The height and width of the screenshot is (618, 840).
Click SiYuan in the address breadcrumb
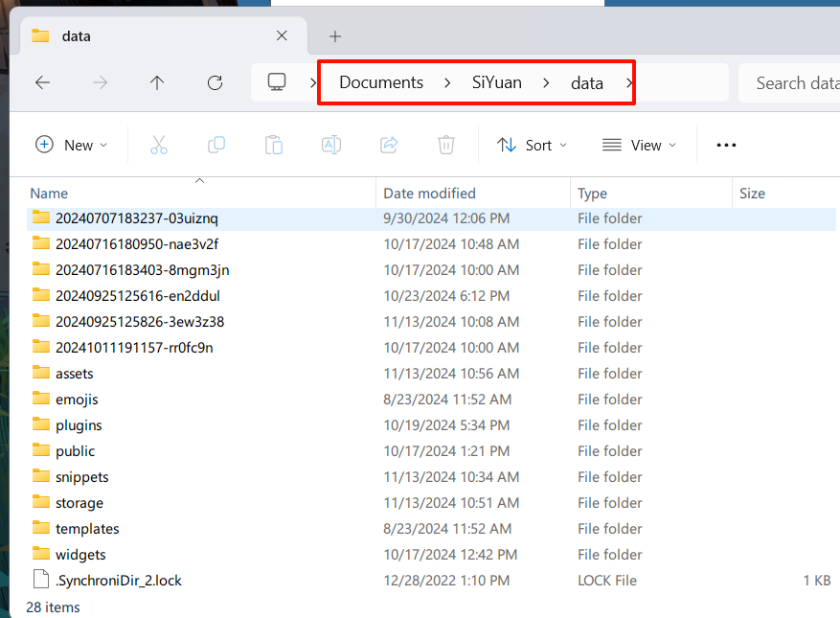click(x=497, y=82)
